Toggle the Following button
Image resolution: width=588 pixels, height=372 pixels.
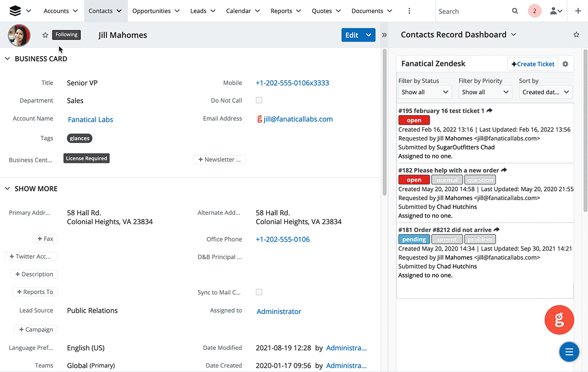[66, 35]
